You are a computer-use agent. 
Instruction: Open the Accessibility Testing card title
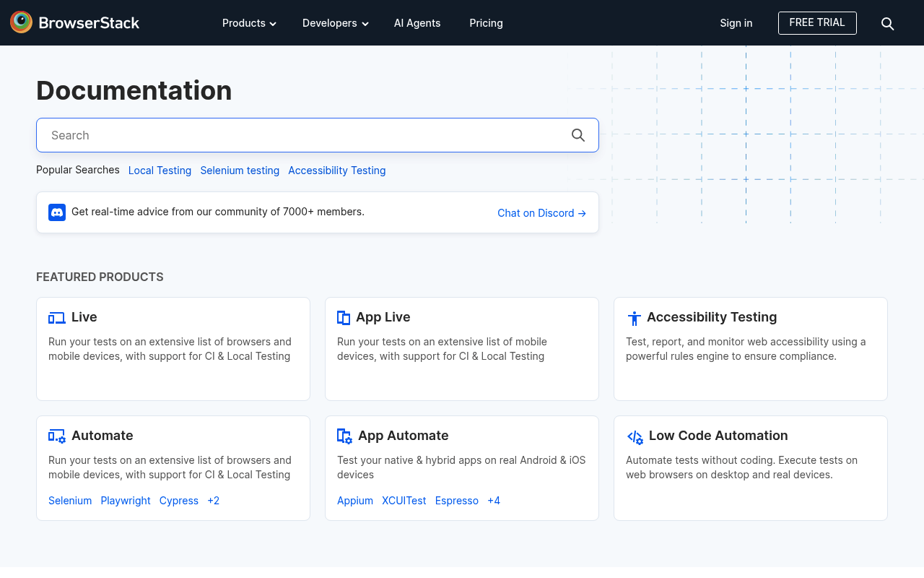click(x=712, y=317)
